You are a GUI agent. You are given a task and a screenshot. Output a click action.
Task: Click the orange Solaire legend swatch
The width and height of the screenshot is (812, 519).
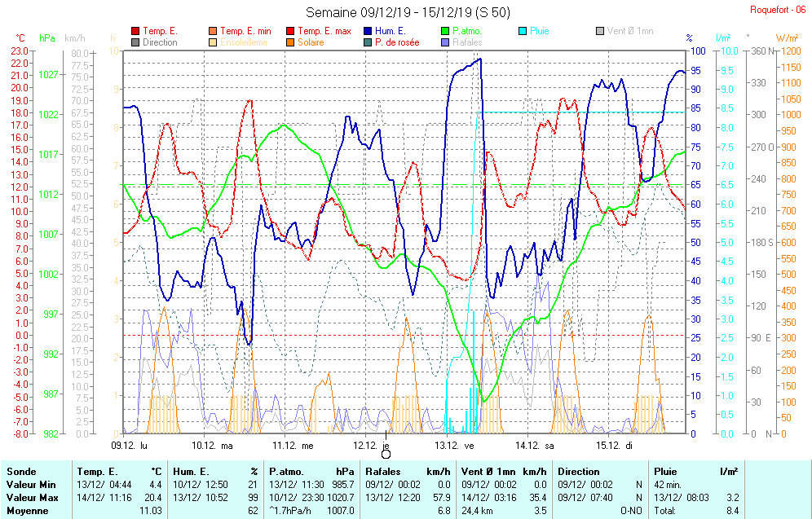tap(290, 42)
